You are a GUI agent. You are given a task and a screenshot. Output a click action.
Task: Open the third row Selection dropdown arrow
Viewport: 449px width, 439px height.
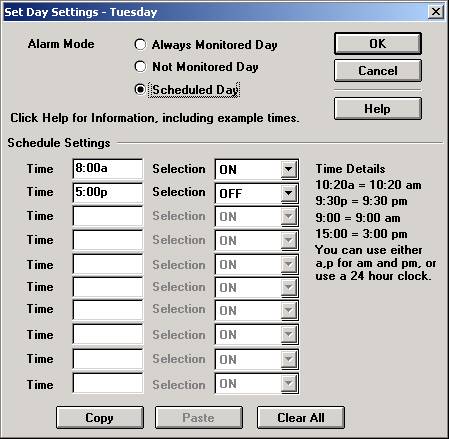[289, 216]
